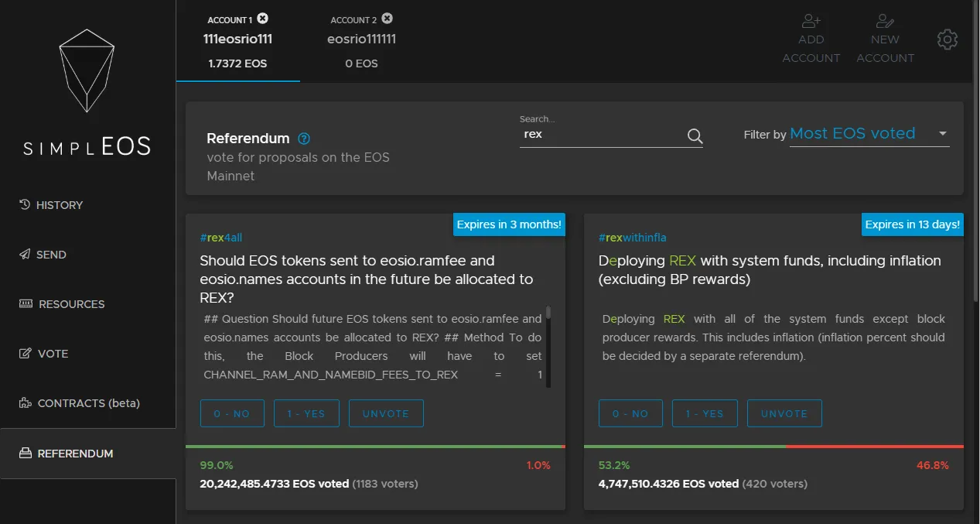Click the SimplEOS diamond logo

click(x=87, y=70)
